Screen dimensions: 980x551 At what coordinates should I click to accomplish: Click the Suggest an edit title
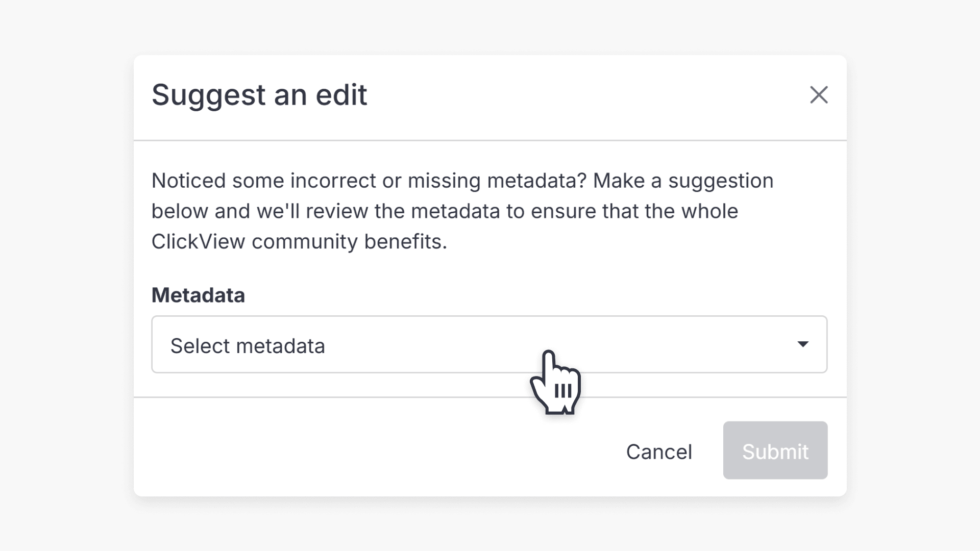tap(259, 95)
